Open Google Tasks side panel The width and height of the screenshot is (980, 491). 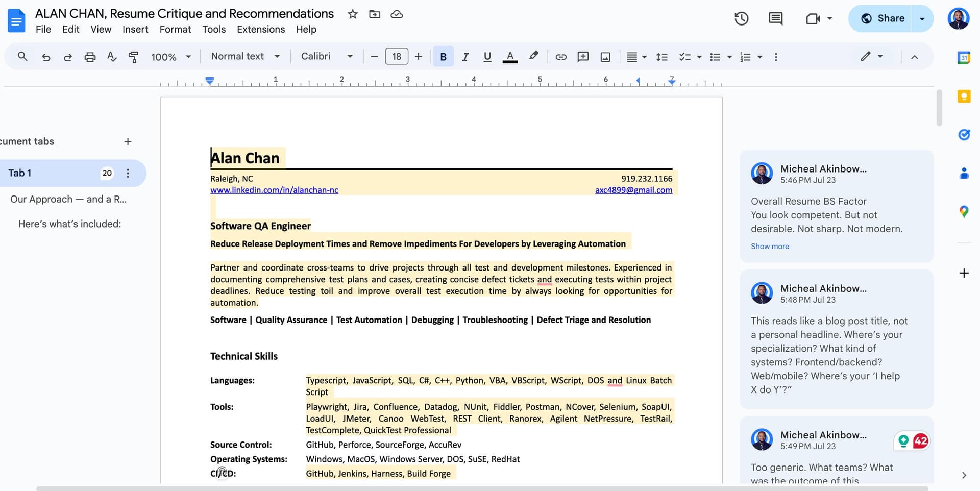[x=964, y=135]
